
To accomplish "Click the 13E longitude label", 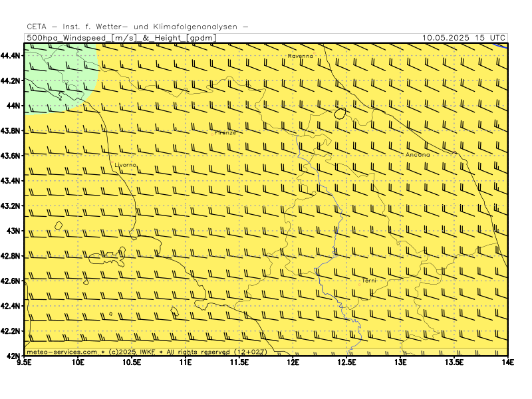I will click(400, 362).
